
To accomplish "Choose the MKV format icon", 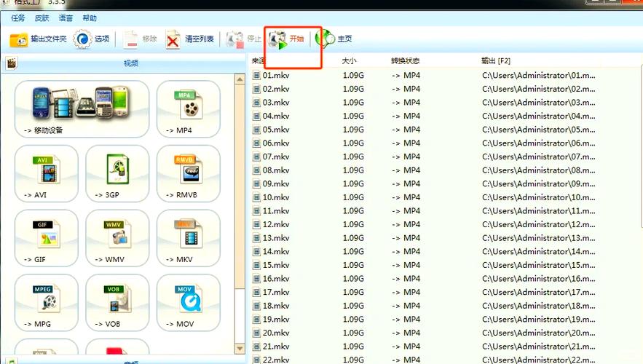I will click(x=189, y=238).
